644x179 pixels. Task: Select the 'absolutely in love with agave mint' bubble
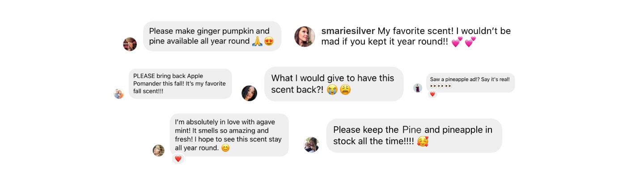pos(229,135)
